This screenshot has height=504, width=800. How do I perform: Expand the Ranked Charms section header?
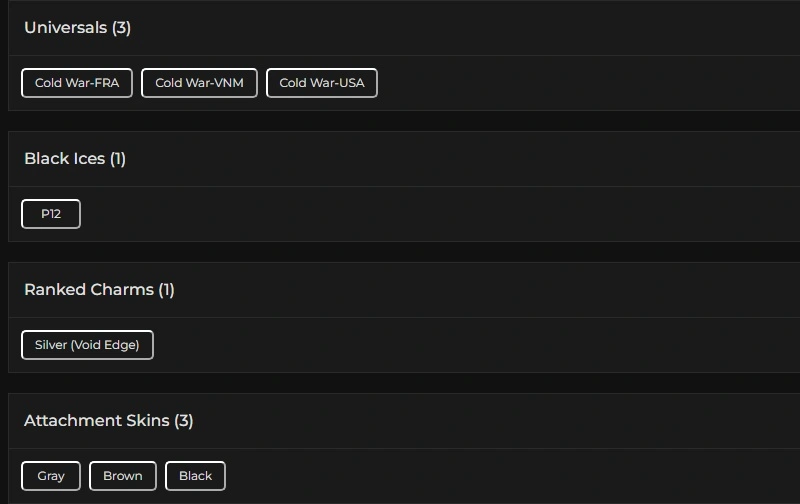point(88,290)
